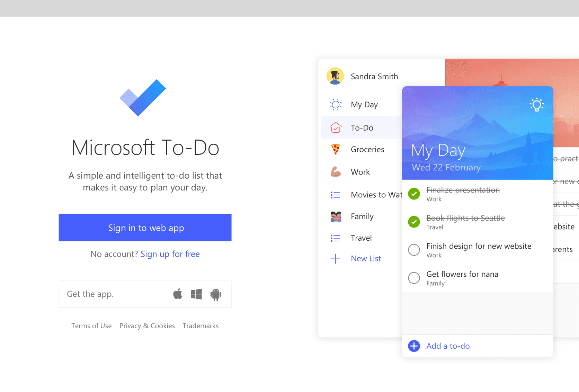Click the Sandra Smith user name
Image resolution: width=579 pixels, height=392 pixels.
[x=374, y=77]
